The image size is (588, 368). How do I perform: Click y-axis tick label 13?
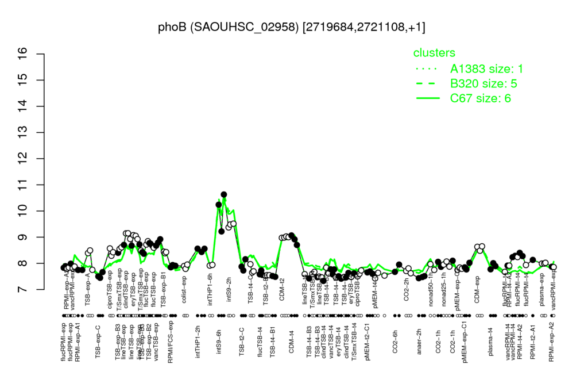pyautogui.click(x=23, y=133)
